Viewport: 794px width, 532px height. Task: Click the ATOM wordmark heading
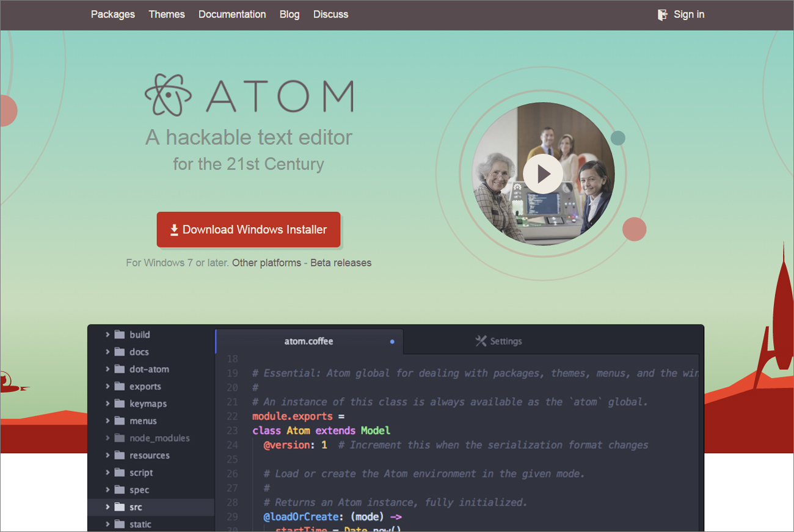280,96
